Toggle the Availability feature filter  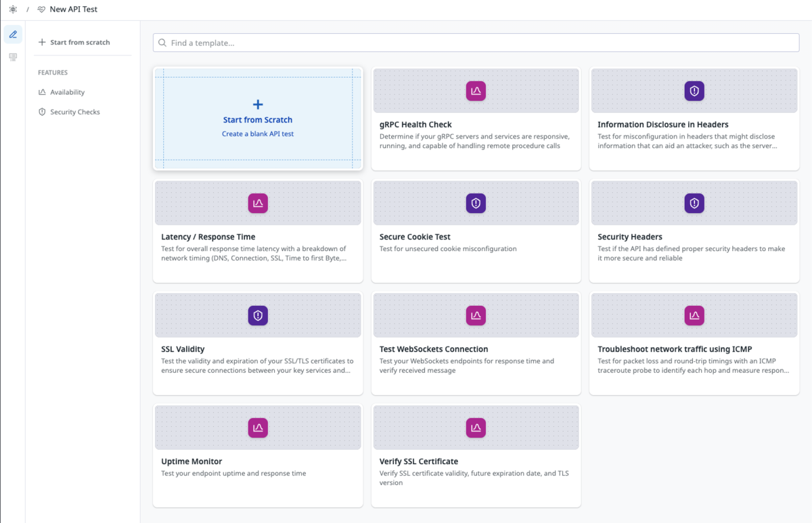click(66, 92)
